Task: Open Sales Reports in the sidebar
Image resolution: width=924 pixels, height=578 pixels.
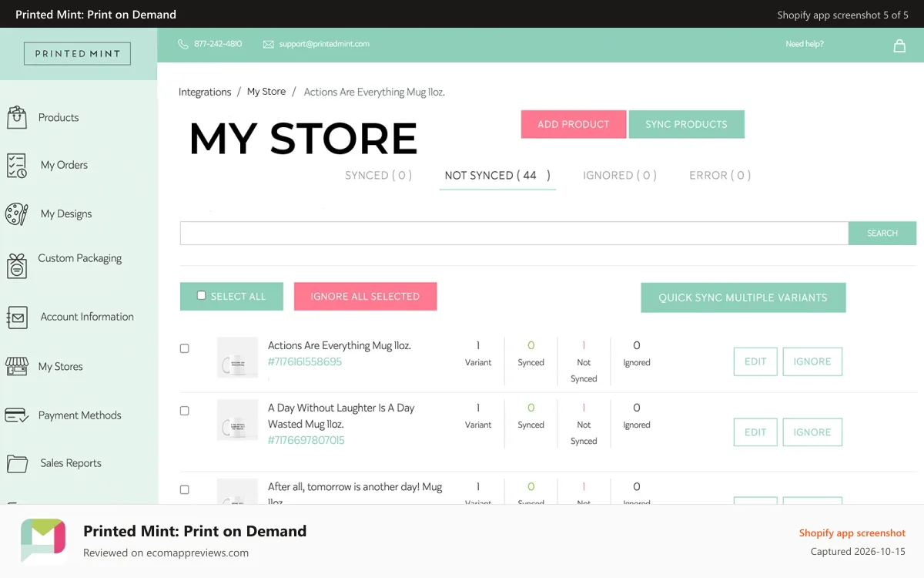Action: [71, 463]
